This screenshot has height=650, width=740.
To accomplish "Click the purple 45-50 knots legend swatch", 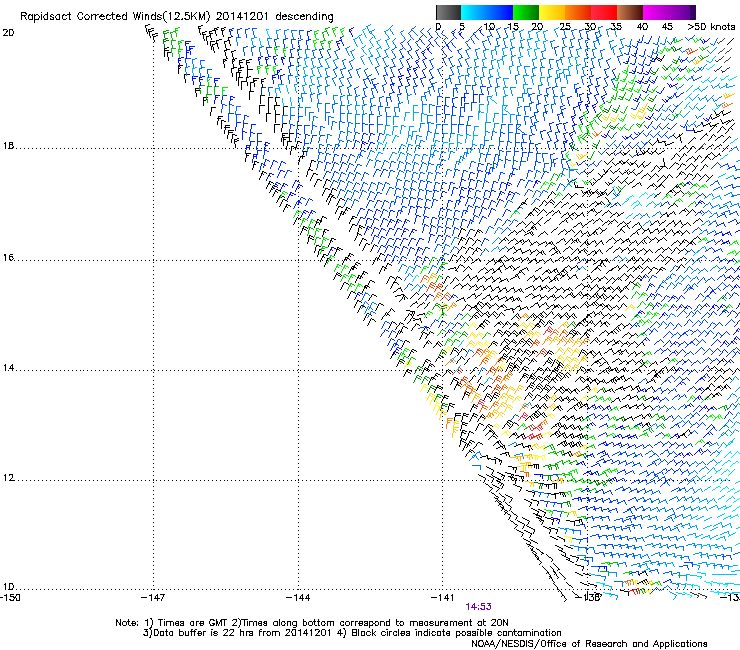I will click(682, 12).
